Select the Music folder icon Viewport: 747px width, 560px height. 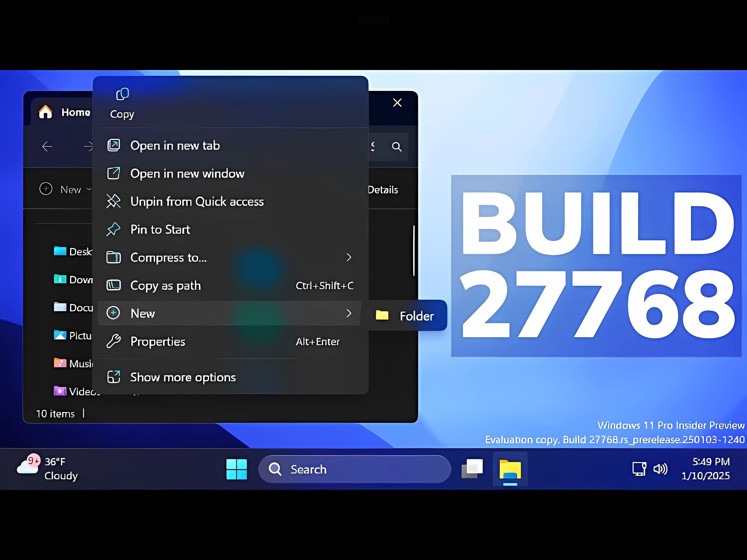pos(60,363)
